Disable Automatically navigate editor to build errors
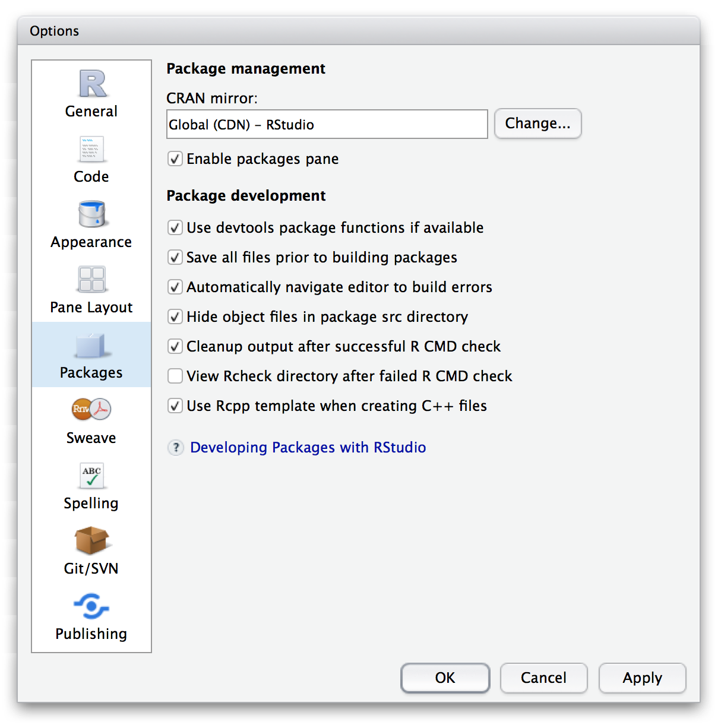 [175, 287]
